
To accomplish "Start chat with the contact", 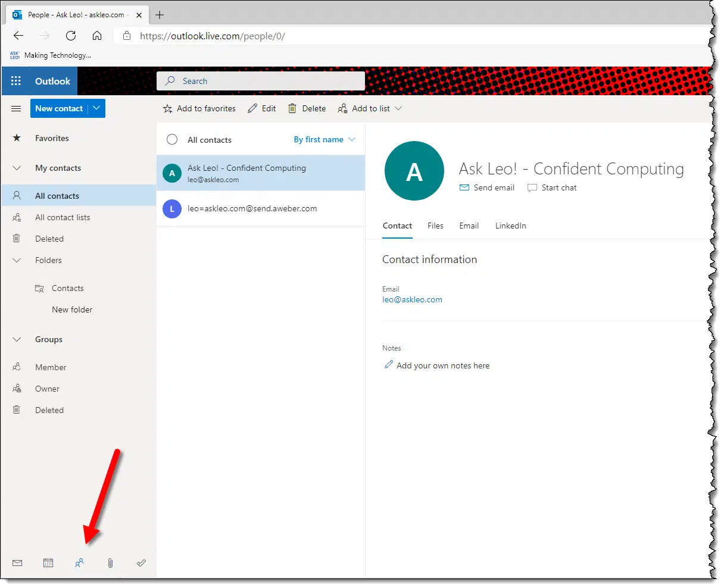I will pyautogui.click(x=552, y=187).
